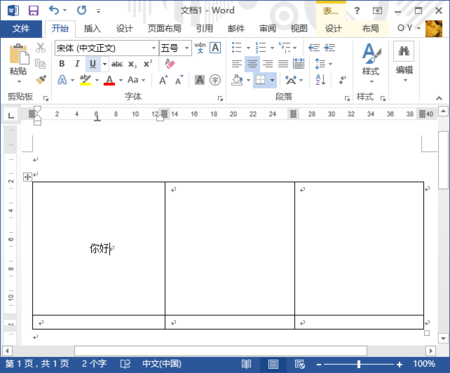
Task: Click decrease indent icon
Action: point(314,48)
